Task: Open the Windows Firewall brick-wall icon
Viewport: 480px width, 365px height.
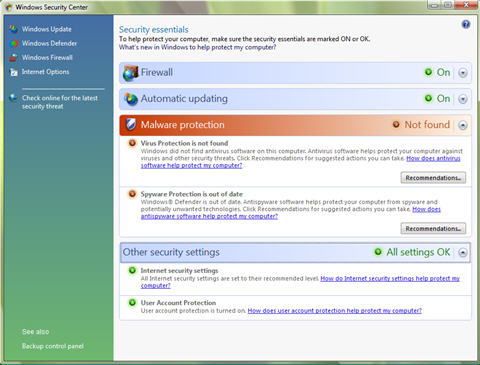Action: click(x=14, y=57)
